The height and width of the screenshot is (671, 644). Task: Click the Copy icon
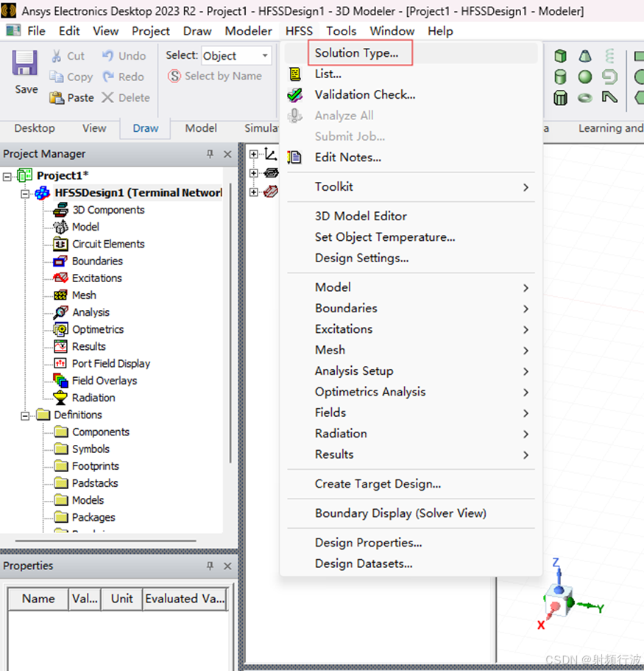coord(57,77)
